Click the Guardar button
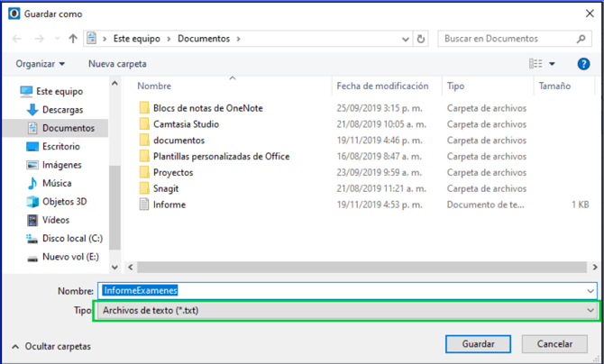604x364 pixels. (x=477, y=344)
